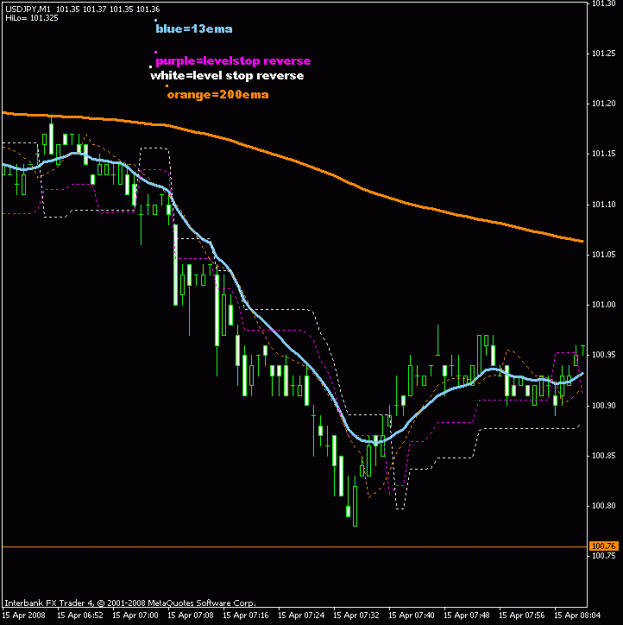This screenshot has height=625, width=623.
Task: Click the 101.15 price axis value
Action: coord(604,154)
